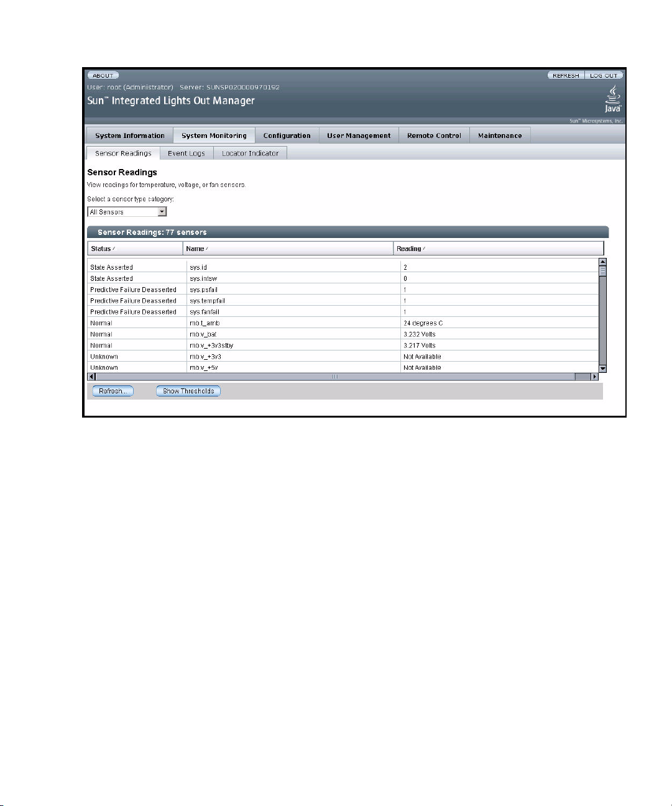The height and width of the screenshot is (806, 672).
Task: Click the 3.232 Volts reading
Action: [420, 334]
